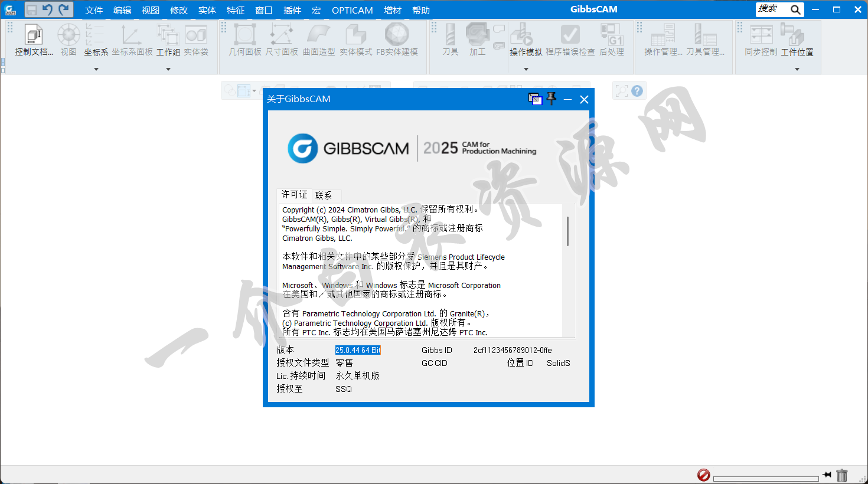Select the 坐标系 coordinate system tool
The image size is (868, 484).
(96, 40)
